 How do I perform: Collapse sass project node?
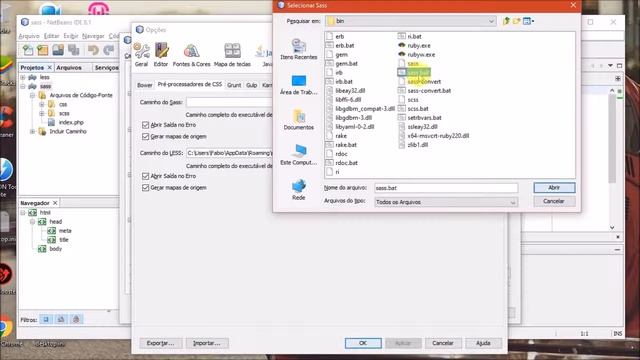[x=23, y=86]
